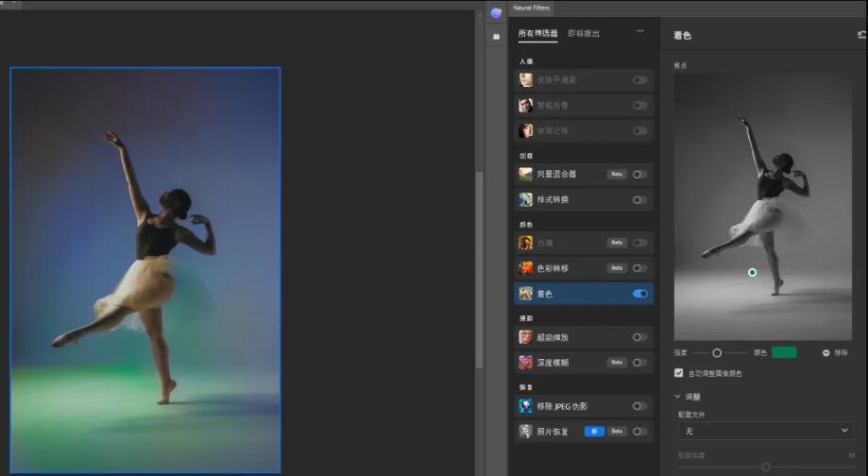
Task: Turn off the 着色 filter toggle
Action: point(640,294)
